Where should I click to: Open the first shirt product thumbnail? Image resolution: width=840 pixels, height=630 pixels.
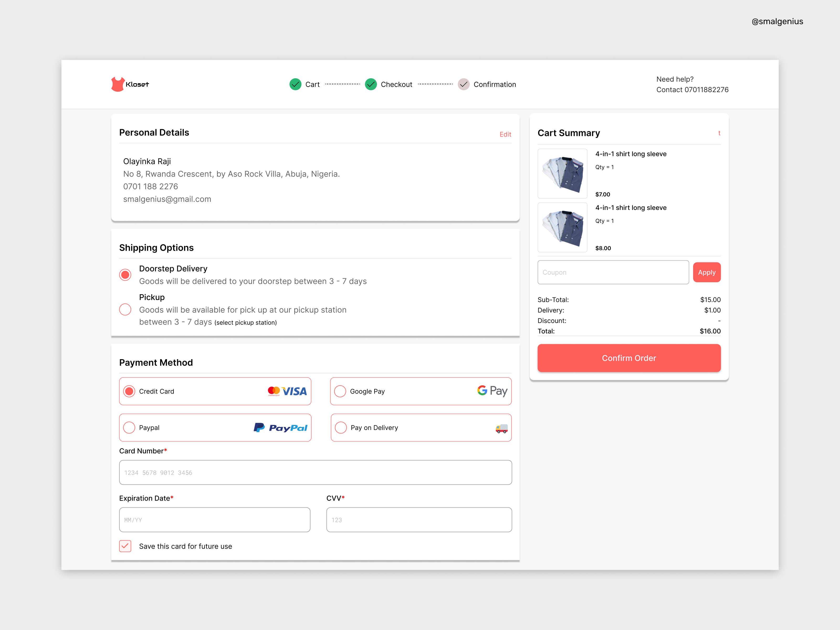(x=562, y=174)
